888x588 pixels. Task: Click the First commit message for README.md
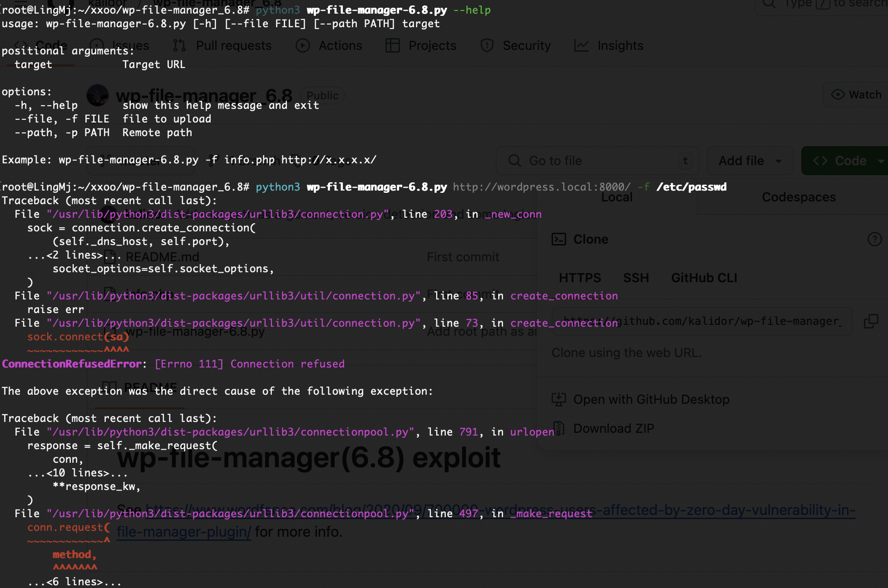point(463,257)
